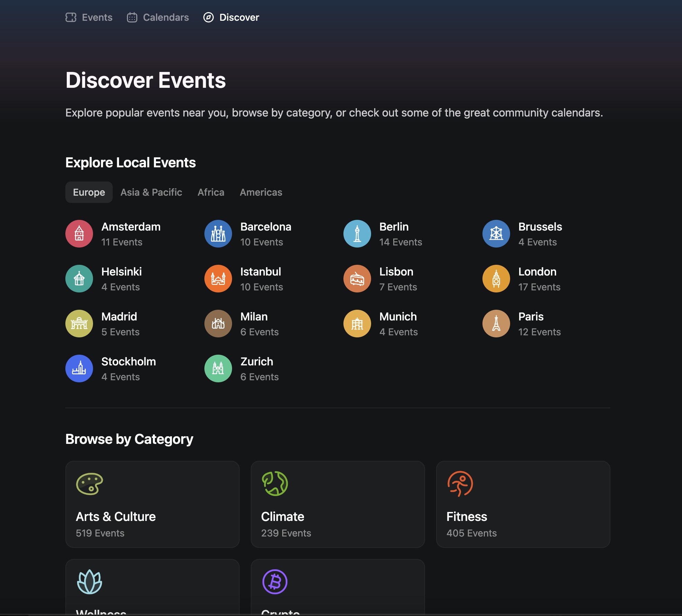The height and width of the screenshot is (616, 682).
Task: Click the Berlin tower icon
Action: [x=357, y=234]
